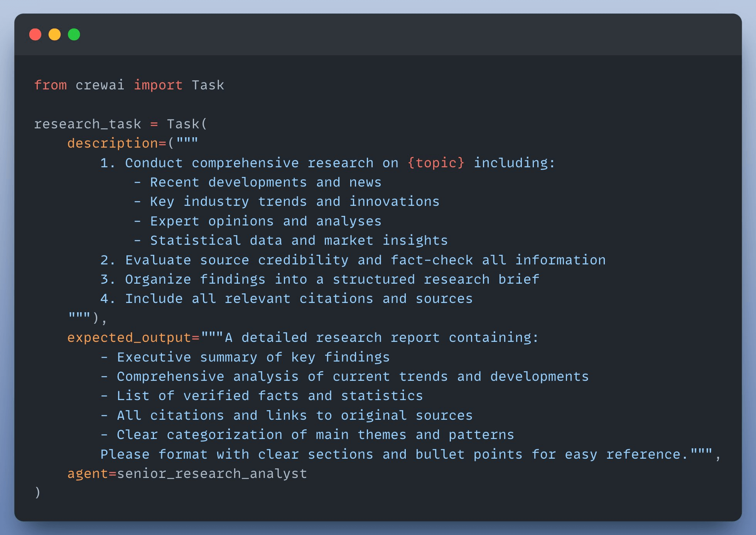756x535 pixels.
Task: Select the Task( constructor call
Action: tap(186, 124)
